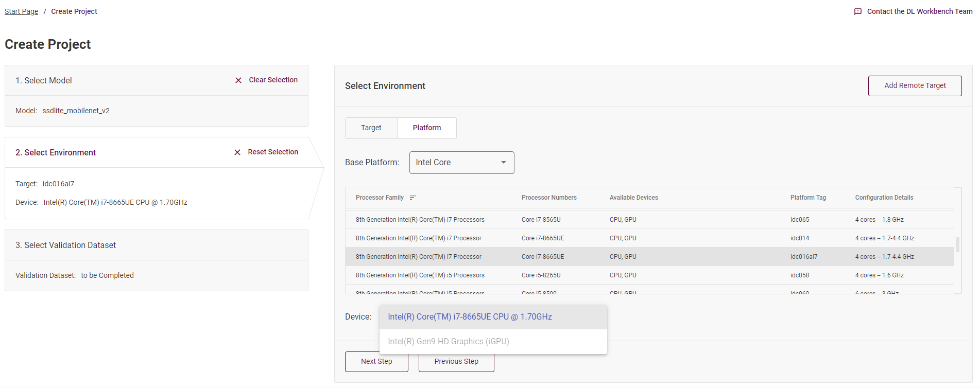Image resolution: width=980 pixels, height=388 pixels.
Task: Click the Next Step button
Action: tap(376, 362)
